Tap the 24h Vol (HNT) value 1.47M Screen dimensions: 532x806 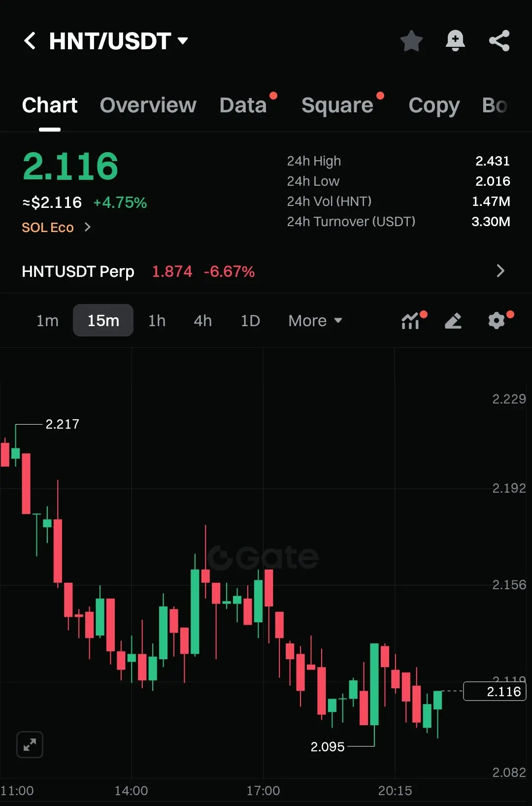point(491,201)
